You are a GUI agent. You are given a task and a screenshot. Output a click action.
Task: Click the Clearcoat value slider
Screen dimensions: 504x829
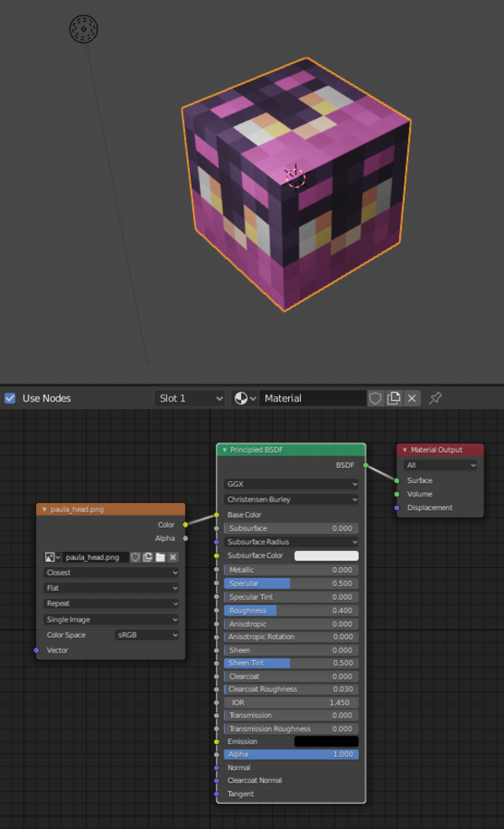291,676
